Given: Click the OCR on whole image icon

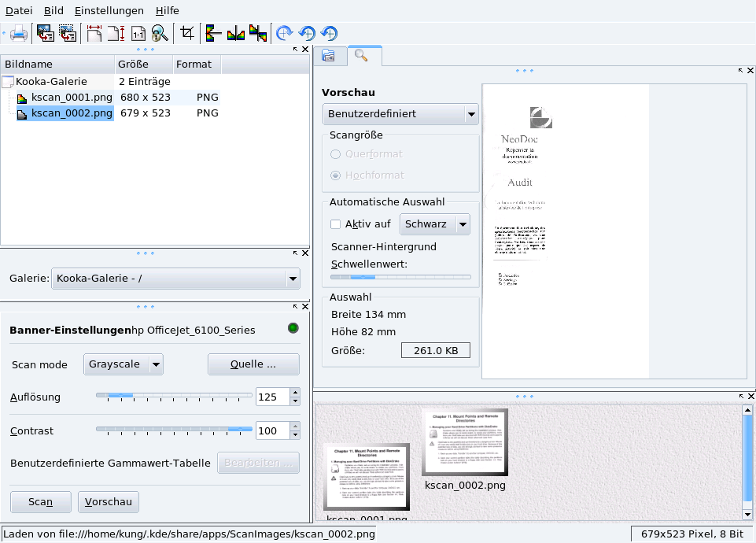Looking at the screenshot, I should pos(45,33).
